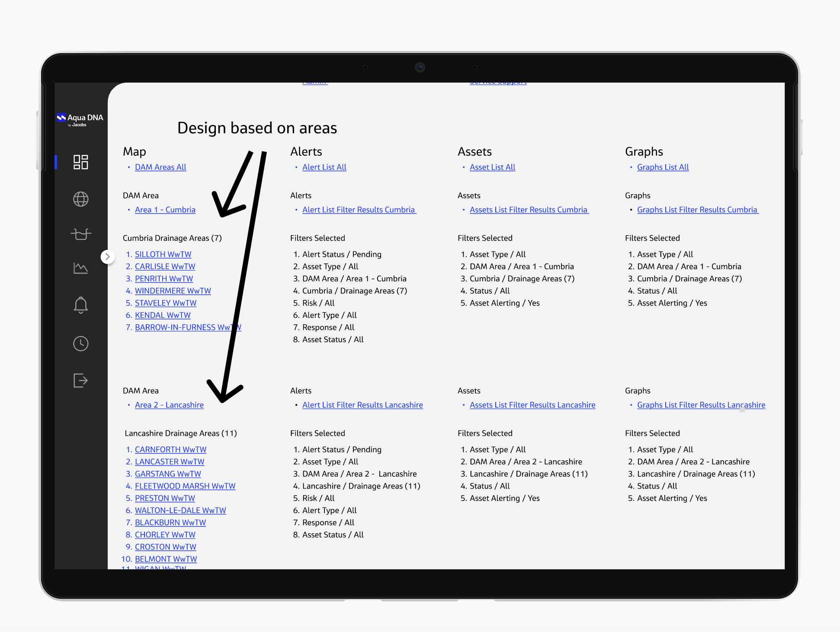Open the DAM Areas All link
Image resolution: width=840 pixels, height=632 pixels.
(x=160, y=167)
